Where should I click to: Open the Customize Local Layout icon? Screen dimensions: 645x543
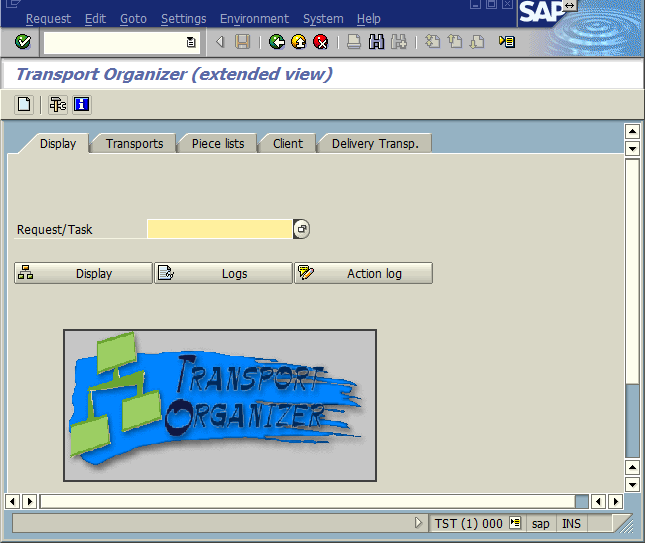507,42
